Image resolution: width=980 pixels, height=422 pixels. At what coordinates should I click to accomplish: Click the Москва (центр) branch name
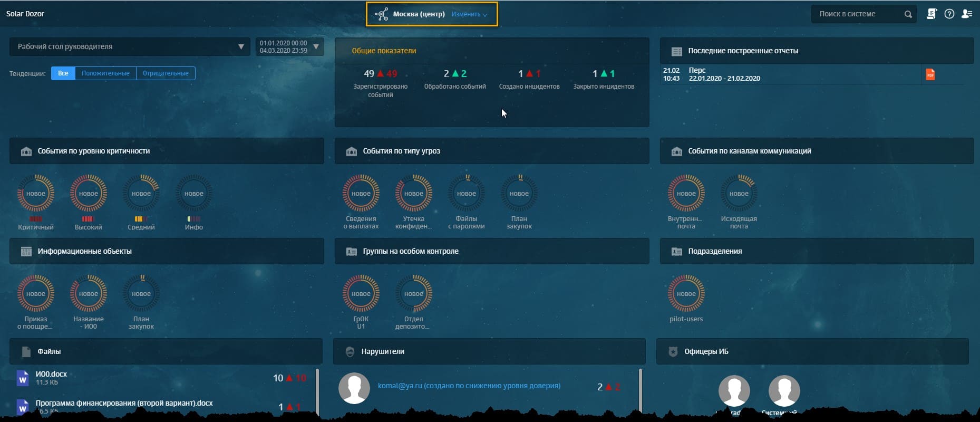coord(419,14)
